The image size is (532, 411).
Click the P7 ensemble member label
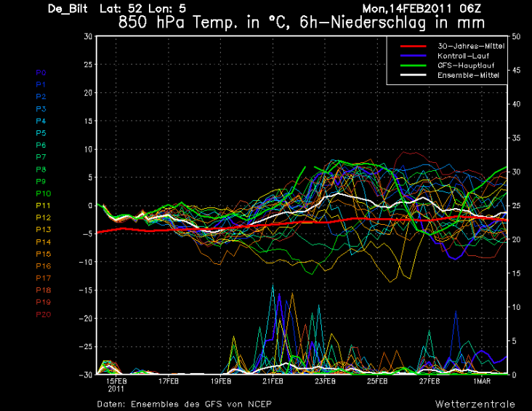(x=41, y=157)
